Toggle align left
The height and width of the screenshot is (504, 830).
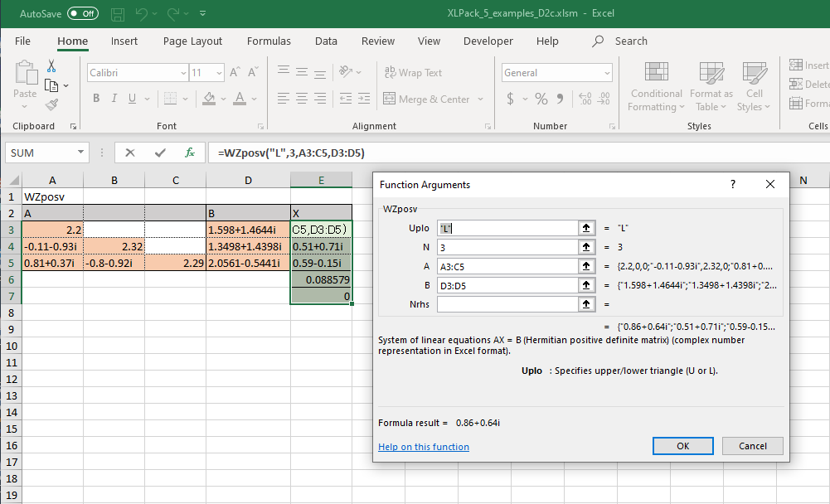coord(284,99)
